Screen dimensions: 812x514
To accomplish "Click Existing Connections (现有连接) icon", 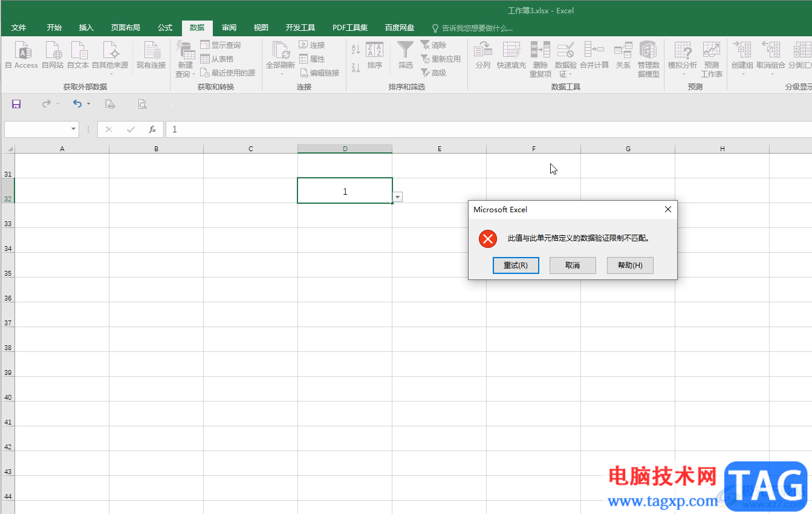I will [x=151, y=54].
